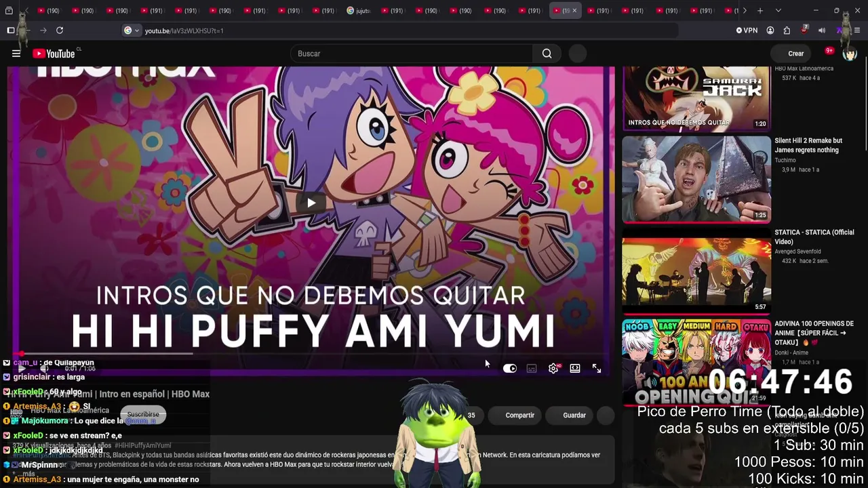Switch video to theater mode
Screen dimensions: 868x488
tap(575, 368)
